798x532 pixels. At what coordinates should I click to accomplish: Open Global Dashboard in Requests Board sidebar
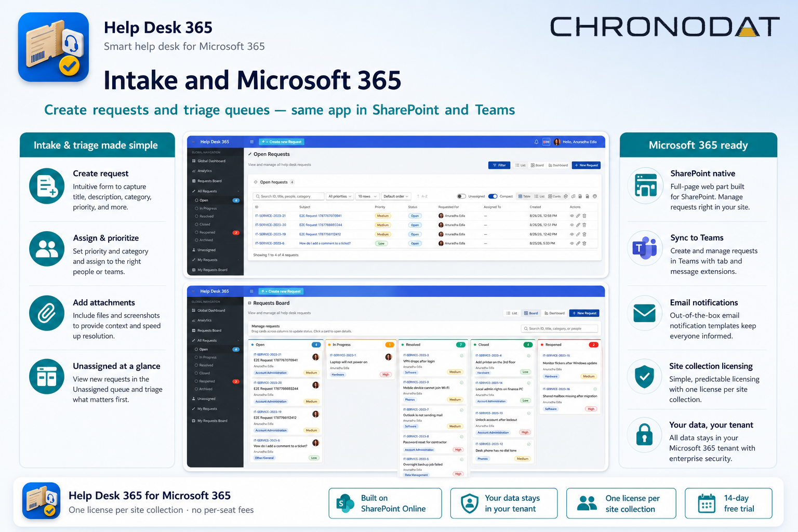pos(211,311)
